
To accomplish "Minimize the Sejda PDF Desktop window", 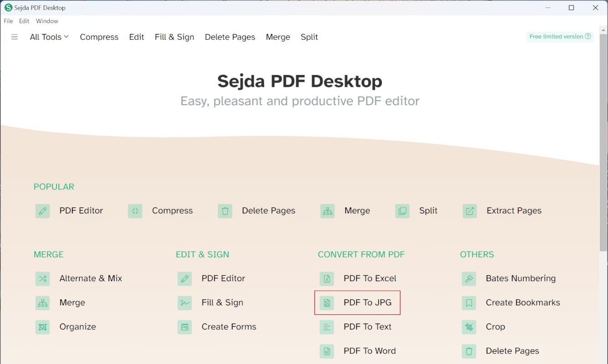I will [548, 8].
